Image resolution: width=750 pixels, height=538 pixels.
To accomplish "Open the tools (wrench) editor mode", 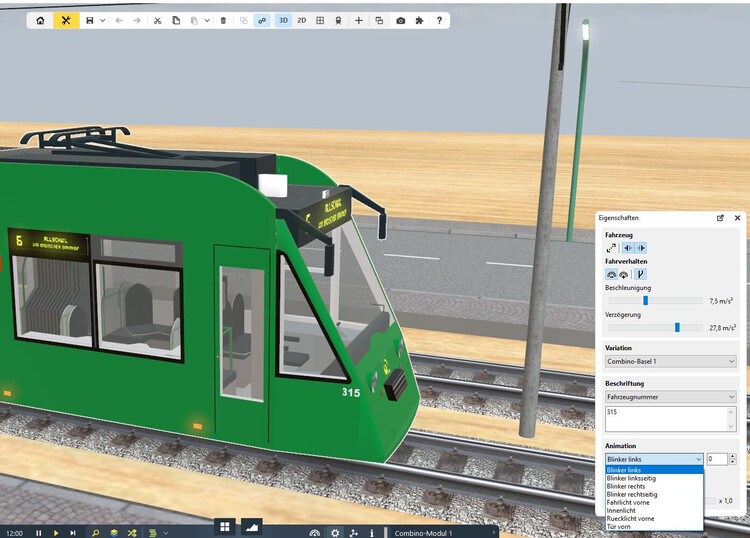I will point(66,20).
